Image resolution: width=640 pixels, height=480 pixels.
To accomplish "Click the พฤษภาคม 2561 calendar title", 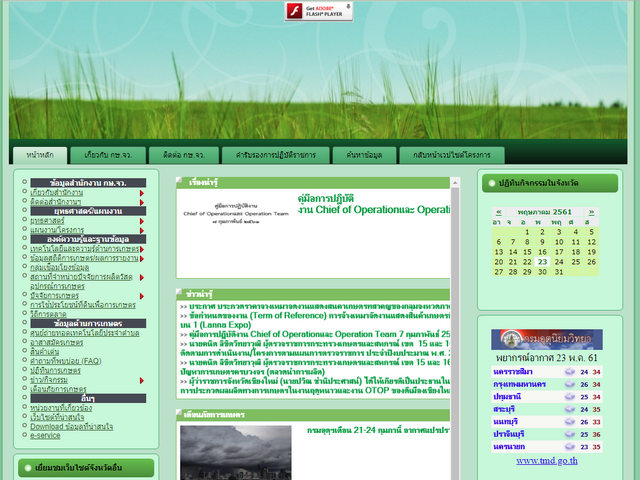I will tap(544, 212).
